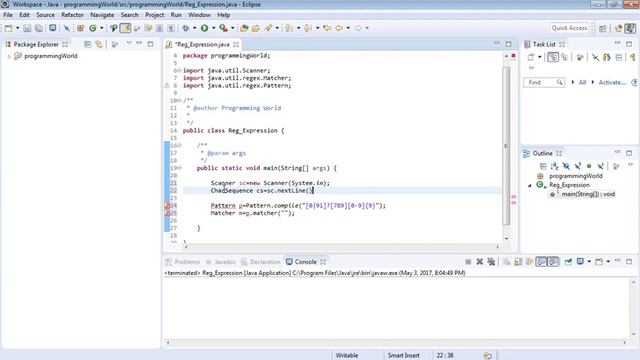
Task: Click the New Java Class green icon
Action: click(93, 28)
